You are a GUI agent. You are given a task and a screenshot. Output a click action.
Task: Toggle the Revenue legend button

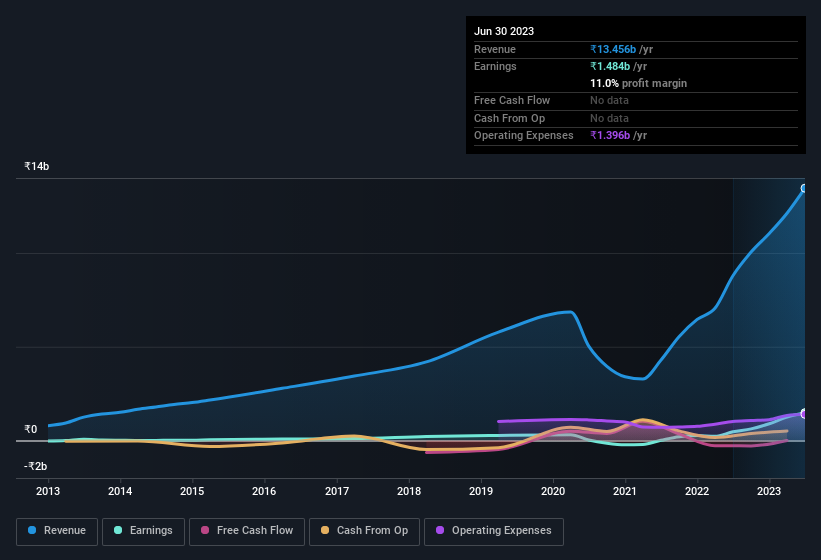tap(57, 531)
